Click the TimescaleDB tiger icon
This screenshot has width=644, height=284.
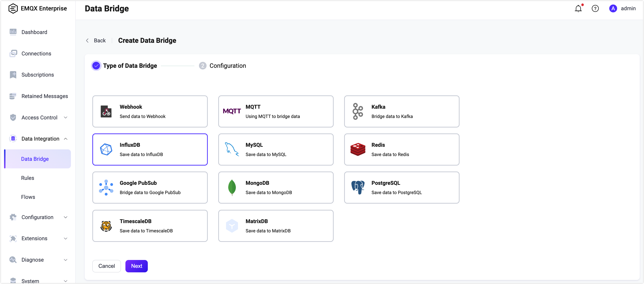pos(106,226)
